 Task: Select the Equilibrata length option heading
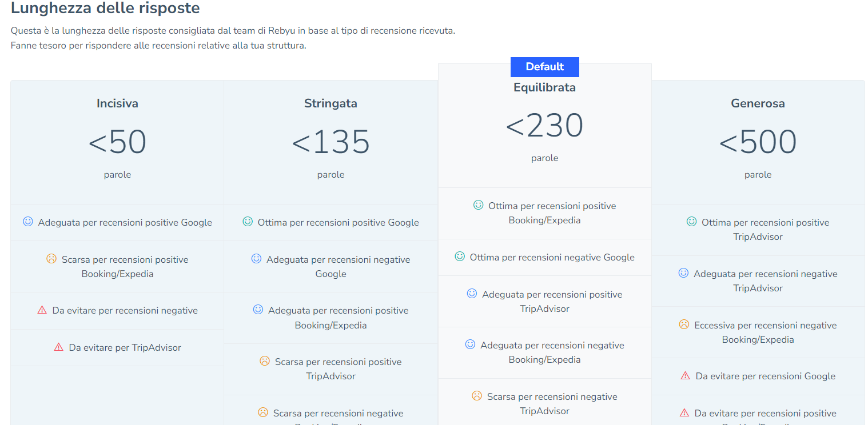(x=544, y=87)
